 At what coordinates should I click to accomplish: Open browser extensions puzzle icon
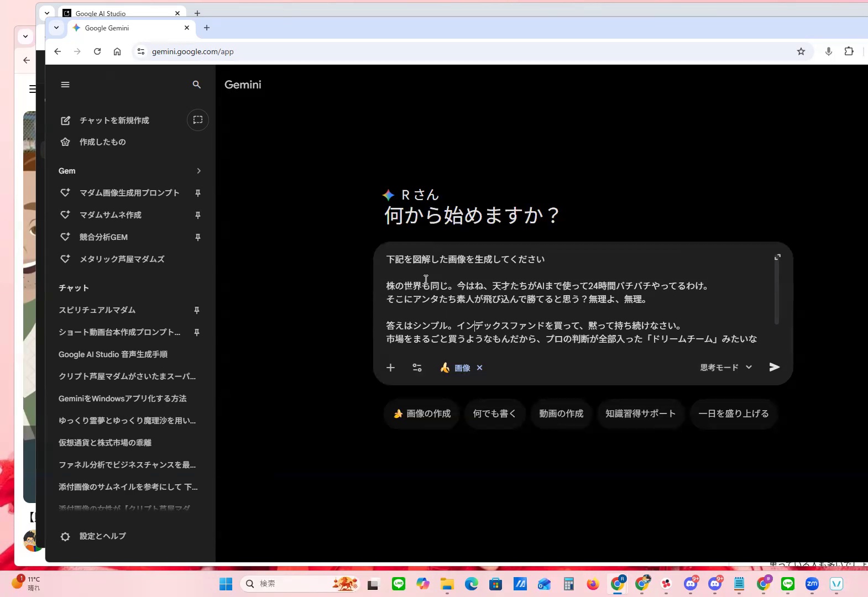[849, 51]
